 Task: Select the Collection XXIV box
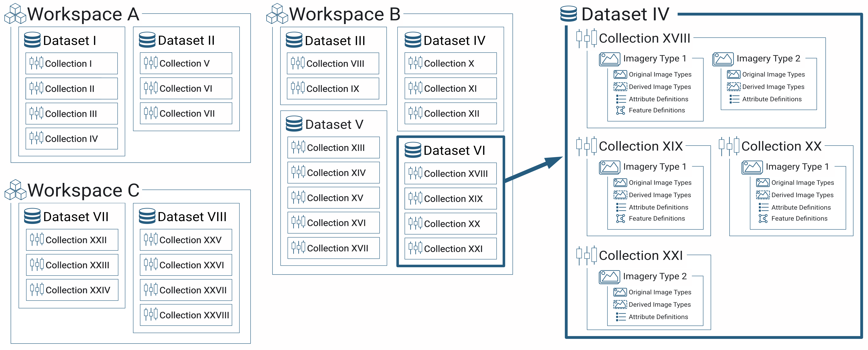(72, 290)
